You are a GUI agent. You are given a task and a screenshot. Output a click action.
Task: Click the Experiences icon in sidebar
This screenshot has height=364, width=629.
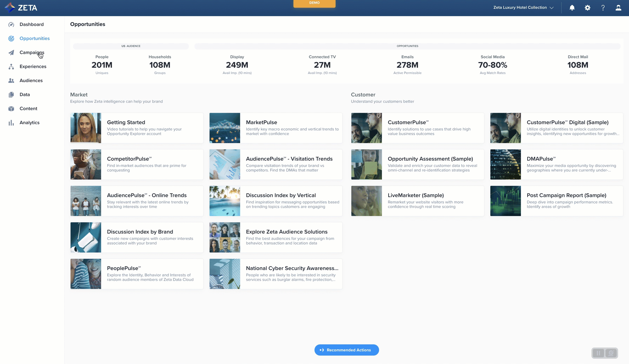click(11, 67)
